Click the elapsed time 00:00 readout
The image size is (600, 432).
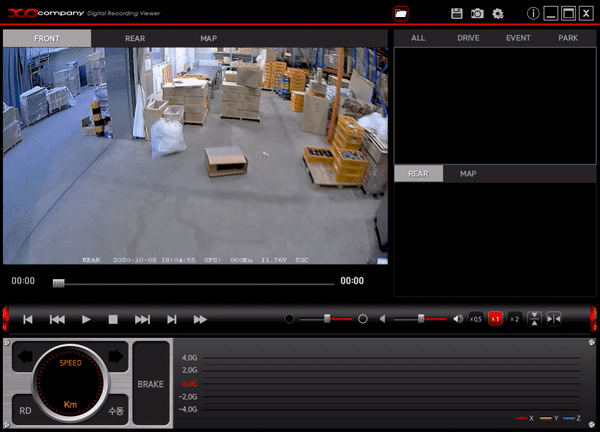(23, 281)
